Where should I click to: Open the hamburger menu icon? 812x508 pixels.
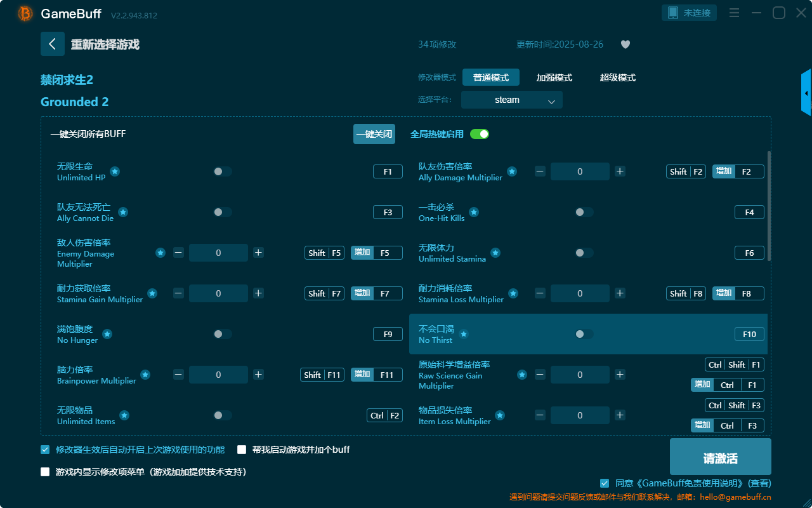[x=734, y=13]
